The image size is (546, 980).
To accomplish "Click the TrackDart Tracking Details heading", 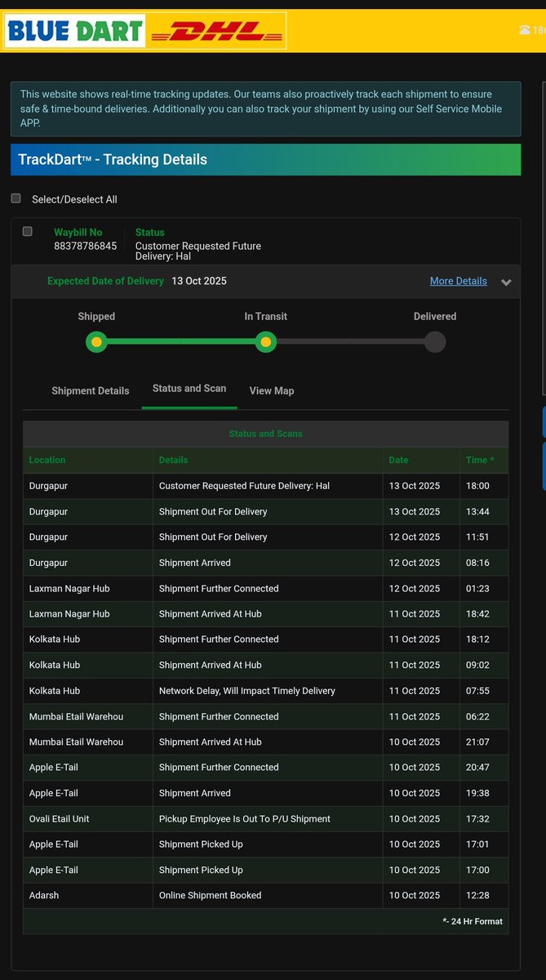I will pos(113,159).
